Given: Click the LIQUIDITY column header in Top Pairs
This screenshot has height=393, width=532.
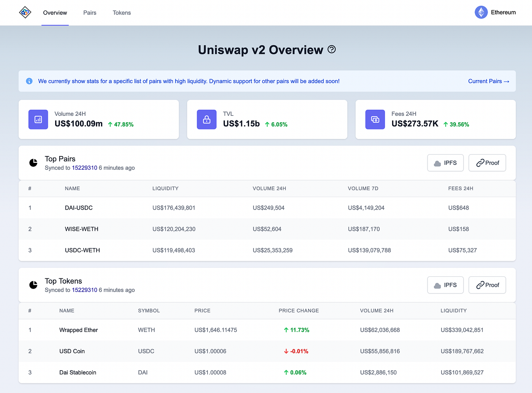Looking at the screenshot, I should pos(165,188).
